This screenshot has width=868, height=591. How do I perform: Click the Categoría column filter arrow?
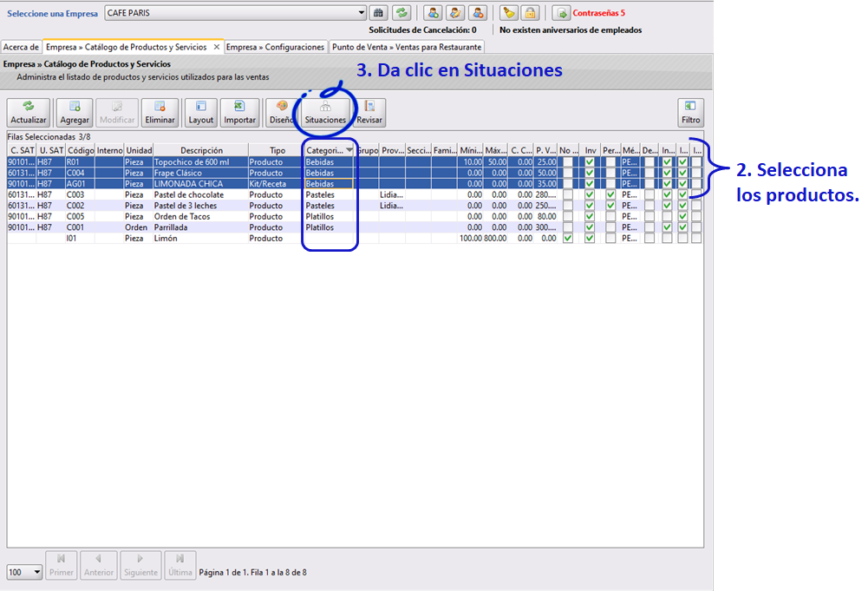(x=349, y=150)
